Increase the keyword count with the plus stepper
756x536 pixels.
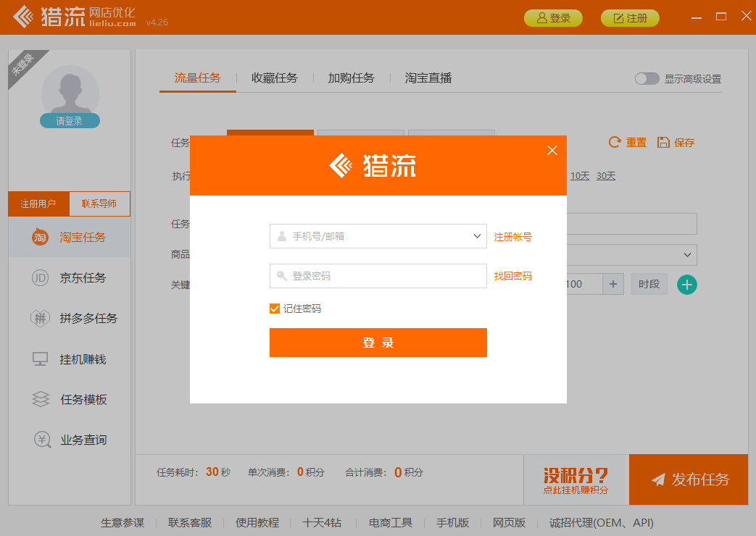coord(612,285)
